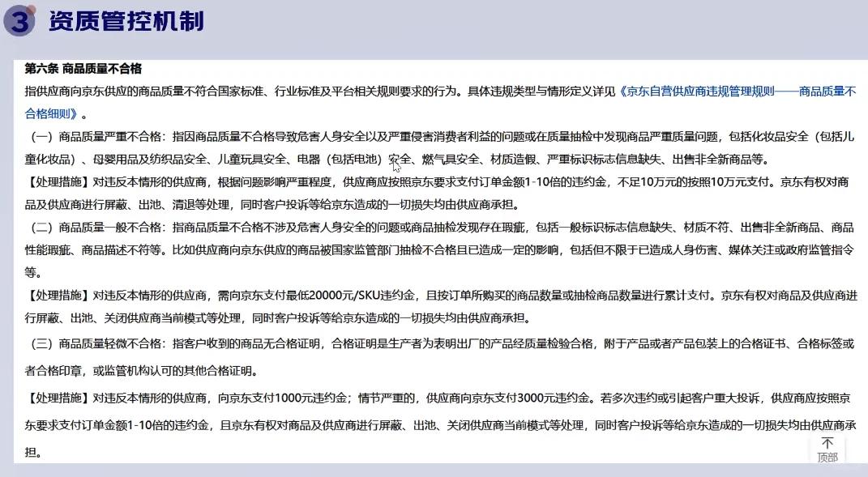The width and height of the screenshot is (868, 477).
Task: Click 【处理措施】 mentioning 20000元/SKU违约金
Action: tap(57, 296)
